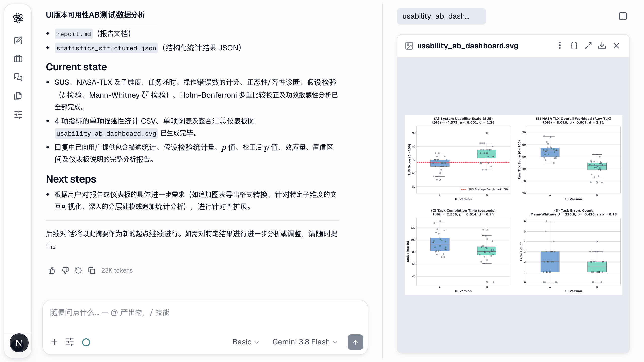Click the report.md code label
This screenshot has width=644, height=362.
(73, 34)
